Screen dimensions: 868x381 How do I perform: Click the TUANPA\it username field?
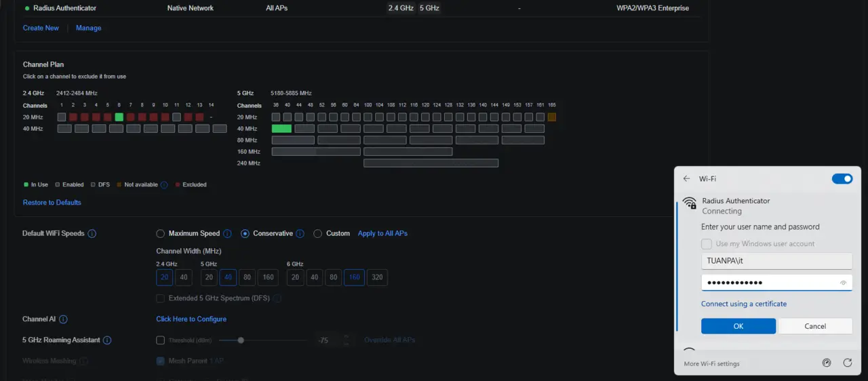pyautogui.click(x=776, y=261)
